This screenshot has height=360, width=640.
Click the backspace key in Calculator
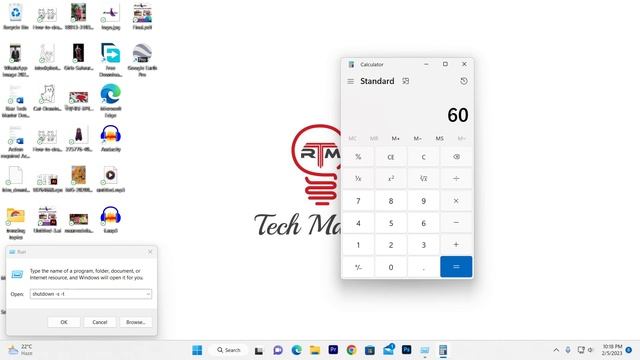click(456, 157)
